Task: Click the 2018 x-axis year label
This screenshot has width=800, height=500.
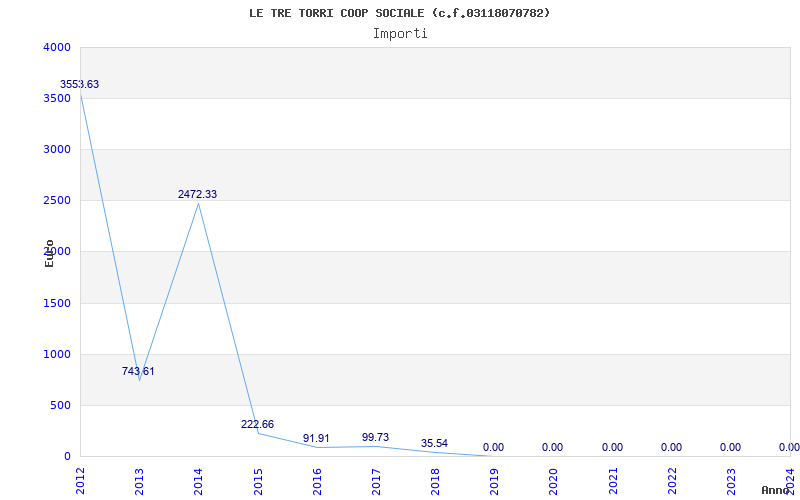Action: 436,482
